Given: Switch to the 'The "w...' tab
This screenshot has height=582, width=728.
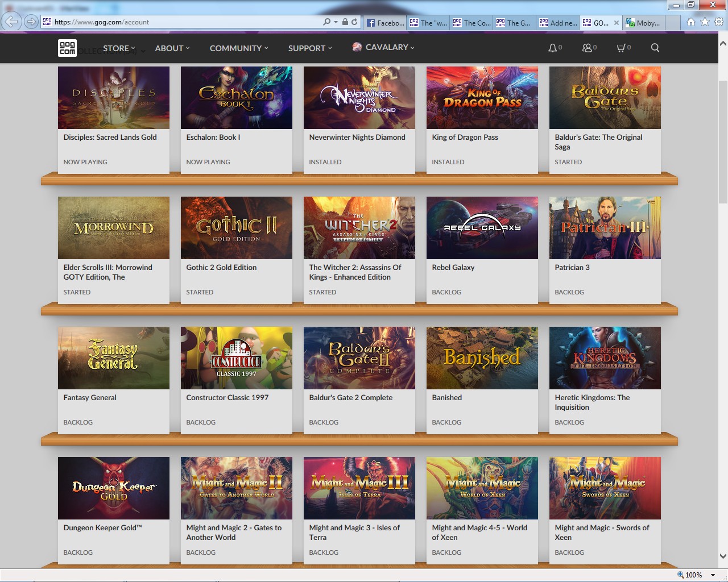Looking at the screenshot, I should 428,23.
